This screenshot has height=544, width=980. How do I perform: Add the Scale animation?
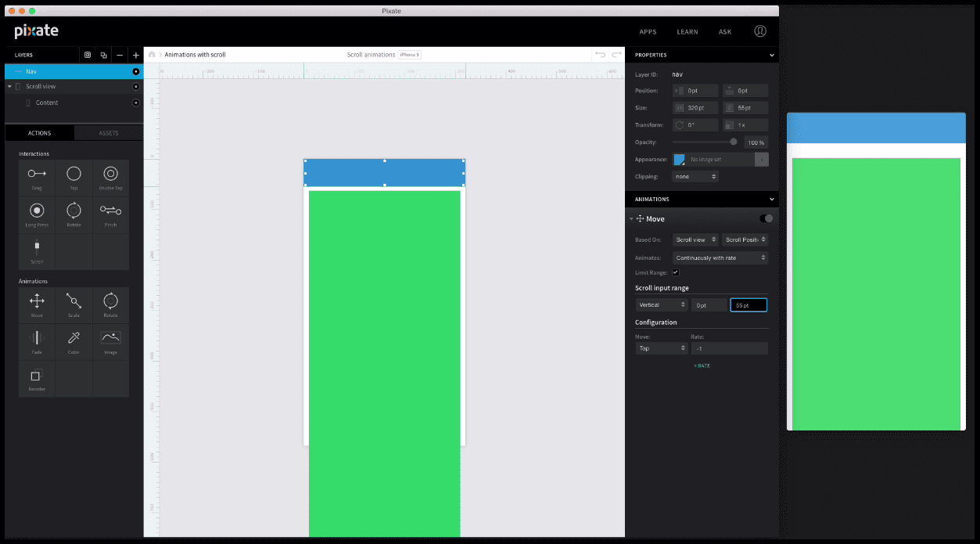pyautogui.click(x=74, y=305)
